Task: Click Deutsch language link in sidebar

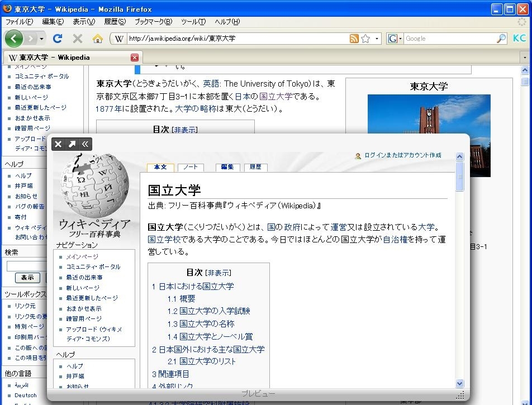Action: (26, 396)
